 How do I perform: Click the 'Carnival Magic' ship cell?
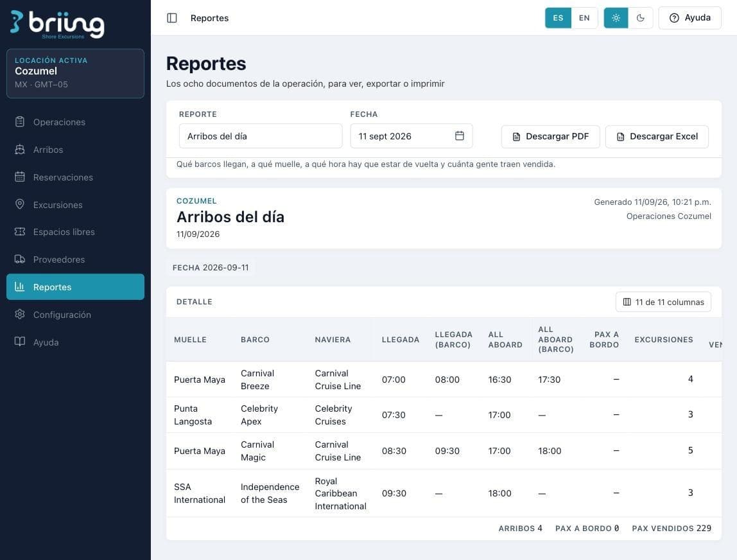[x=257, y=450]
